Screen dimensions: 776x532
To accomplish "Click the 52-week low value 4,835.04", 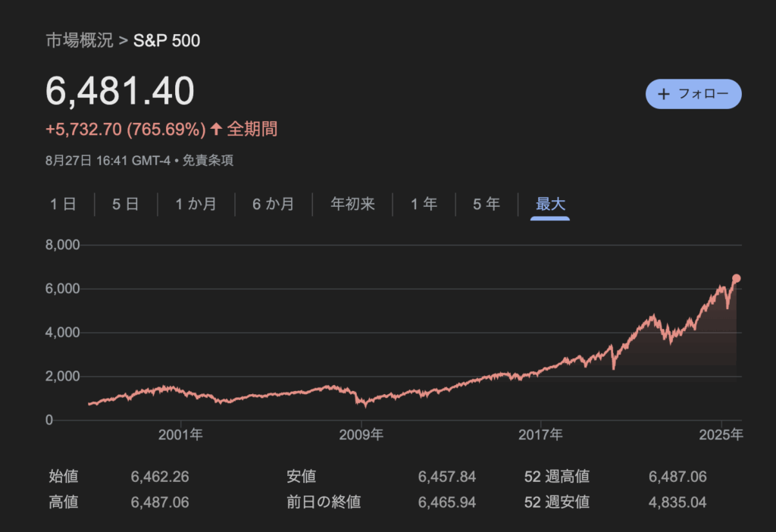I will pos(677,502).
